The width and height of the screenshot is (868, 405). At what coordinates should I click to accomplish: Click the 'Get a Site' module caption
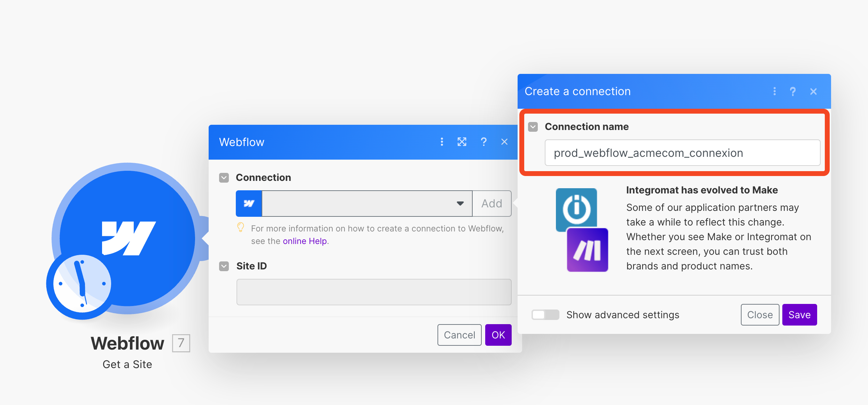coord(127,365)
